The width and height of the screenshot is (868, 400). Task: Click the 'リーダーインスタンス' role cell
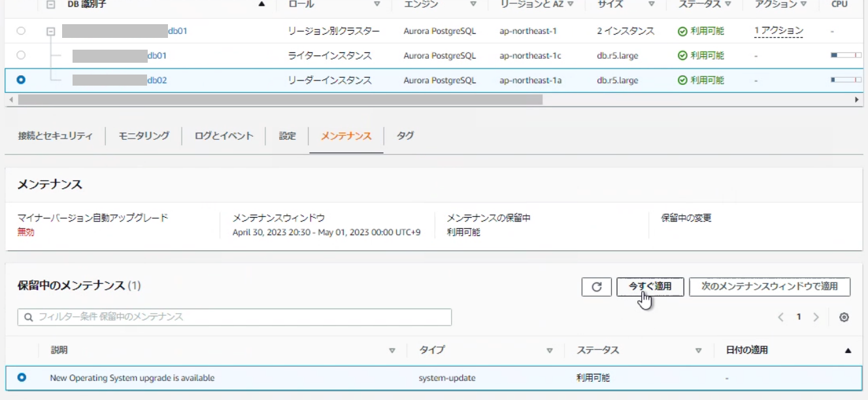330,80
